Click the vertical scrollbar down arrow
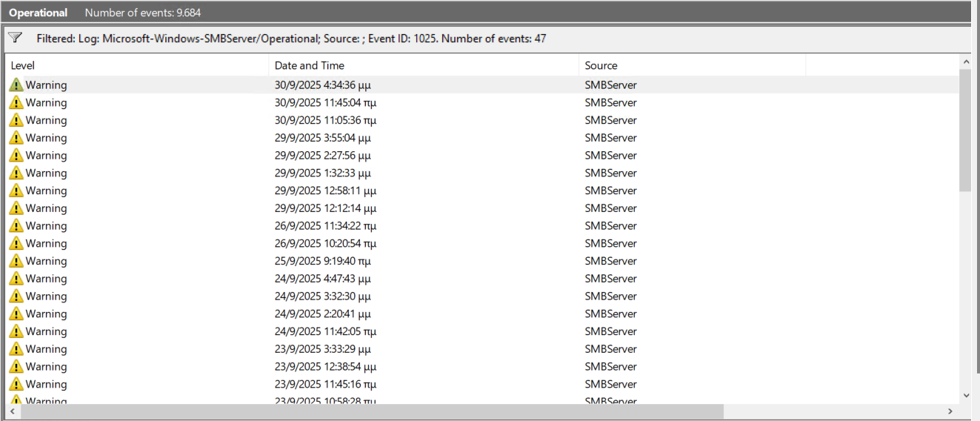980x421 pixels. pyautogui.click(x=965, y=397)
